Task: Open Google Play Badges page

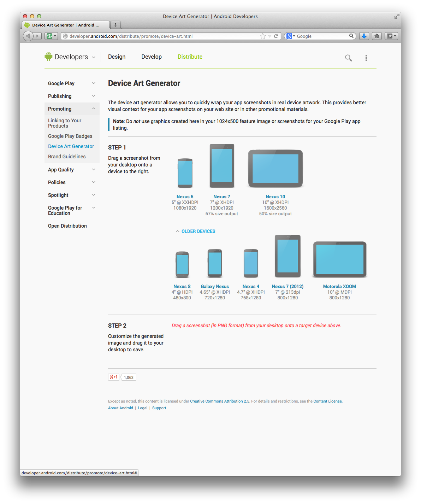Action: 70,136
